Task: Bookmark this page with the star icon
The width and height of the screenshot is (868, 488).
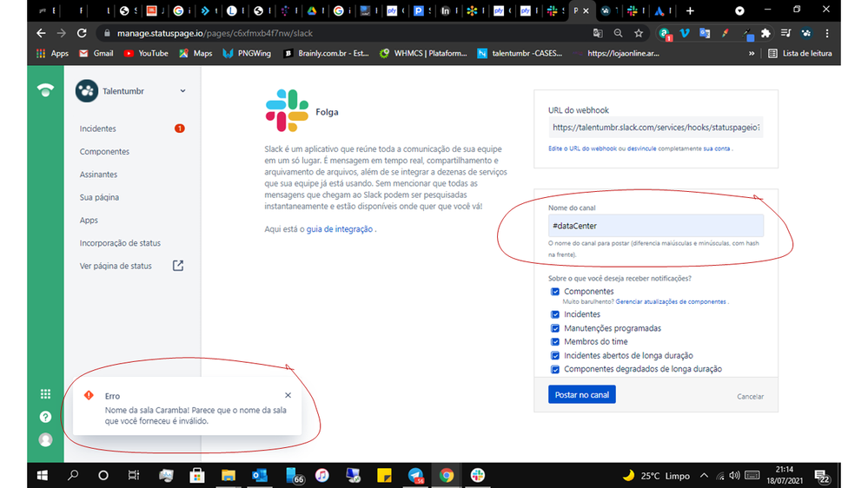Action: [639, 33]
